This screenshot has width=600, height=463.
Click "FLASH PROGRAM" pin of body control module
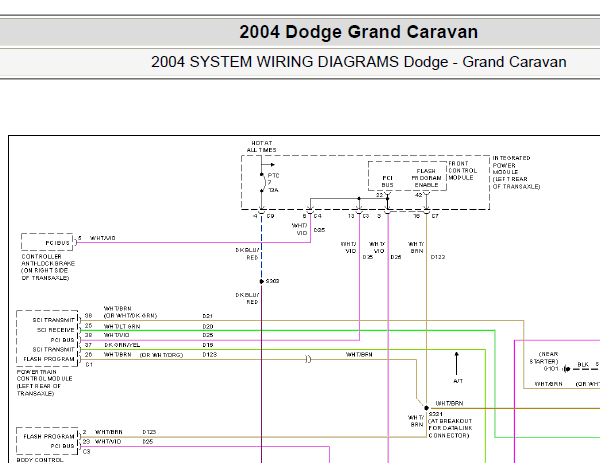coord(49,436)
